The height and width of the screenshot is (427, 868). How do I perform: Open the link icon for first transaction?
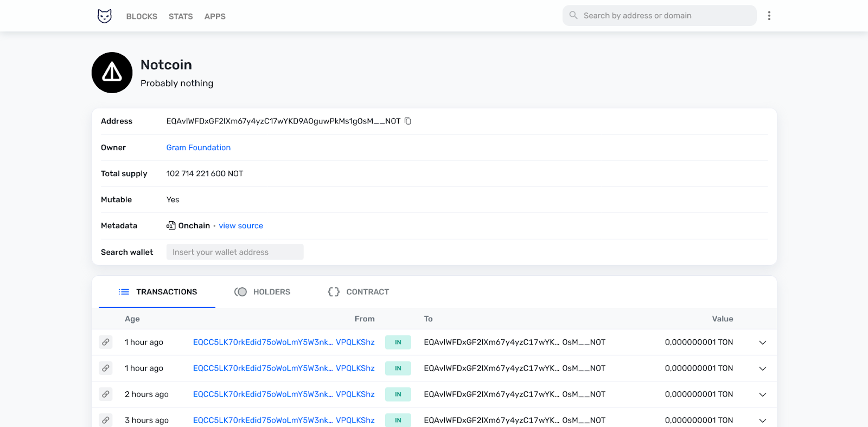[106, 342]
